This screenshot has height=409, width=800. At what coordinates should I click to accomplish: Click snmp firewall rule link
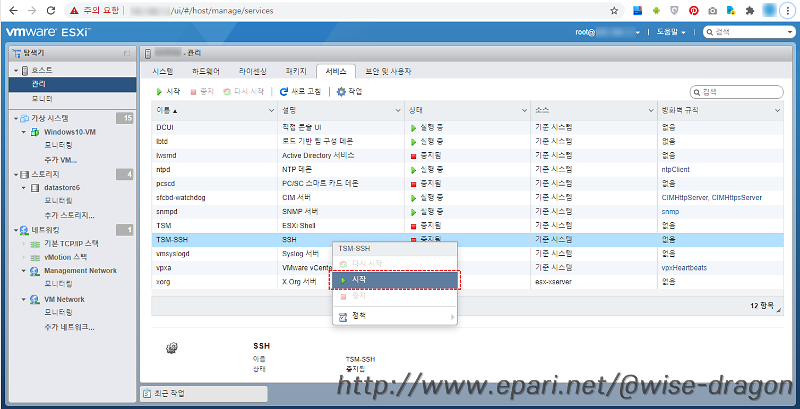pos(670,211)
